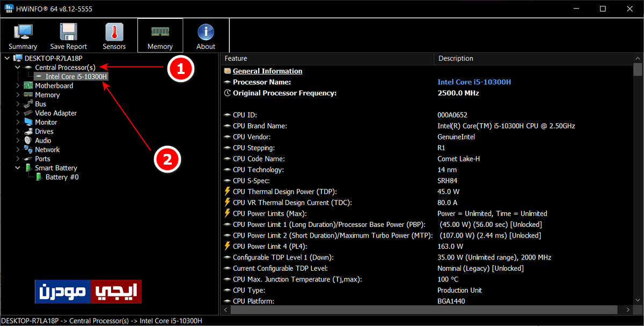Click the Memory module icon in the tree
This screenshot has width=644, height=326.
pyautogui.click(x=28, y=95)
